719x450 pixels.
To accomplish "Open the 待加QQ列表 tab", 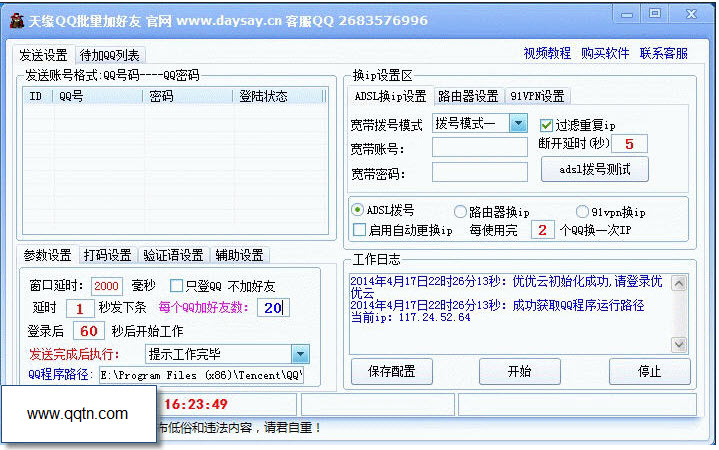I will click(110, 55).
